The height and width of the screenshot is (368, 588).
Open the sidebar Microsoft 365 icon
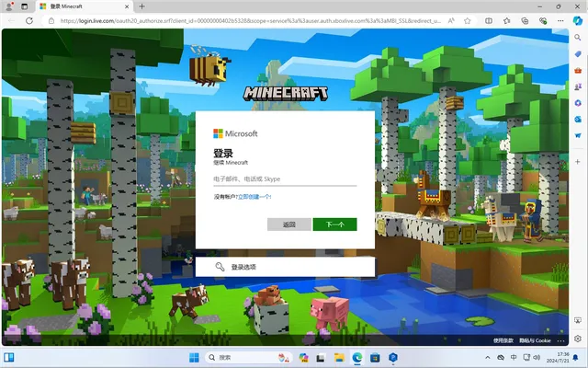[578, 103]
